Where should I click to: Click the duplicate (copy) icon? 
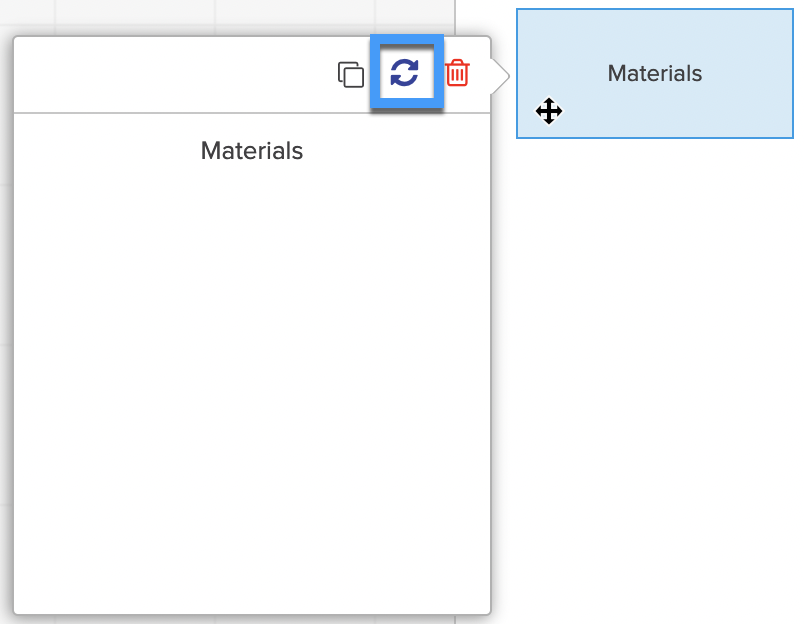pyautogui.click(x=350, y=74)
